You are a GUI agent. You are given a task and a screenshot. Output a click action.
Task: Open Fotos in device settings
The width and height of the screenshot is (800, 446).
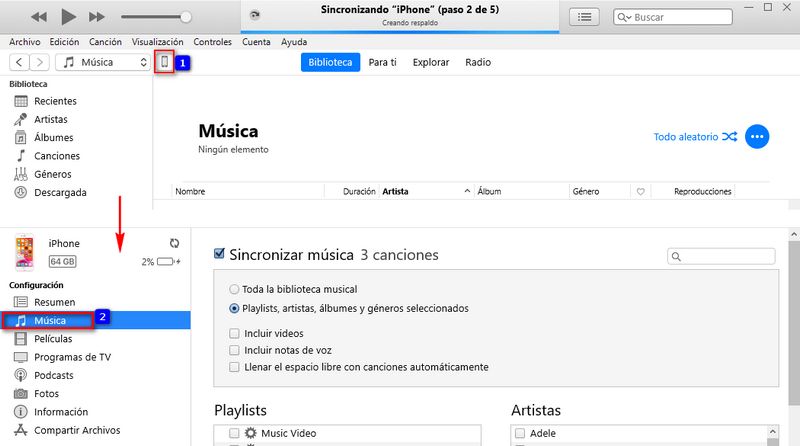pyautogui.click(x=46, y=394)
